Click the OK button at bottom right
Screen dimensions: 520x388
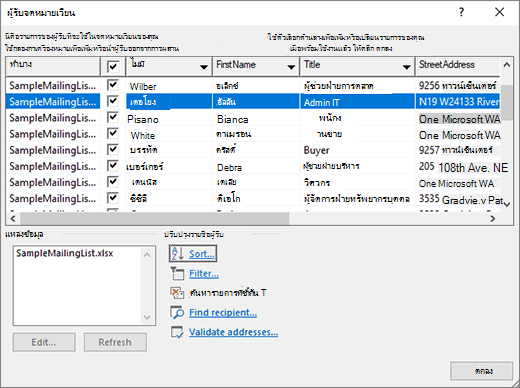(482, 371)
